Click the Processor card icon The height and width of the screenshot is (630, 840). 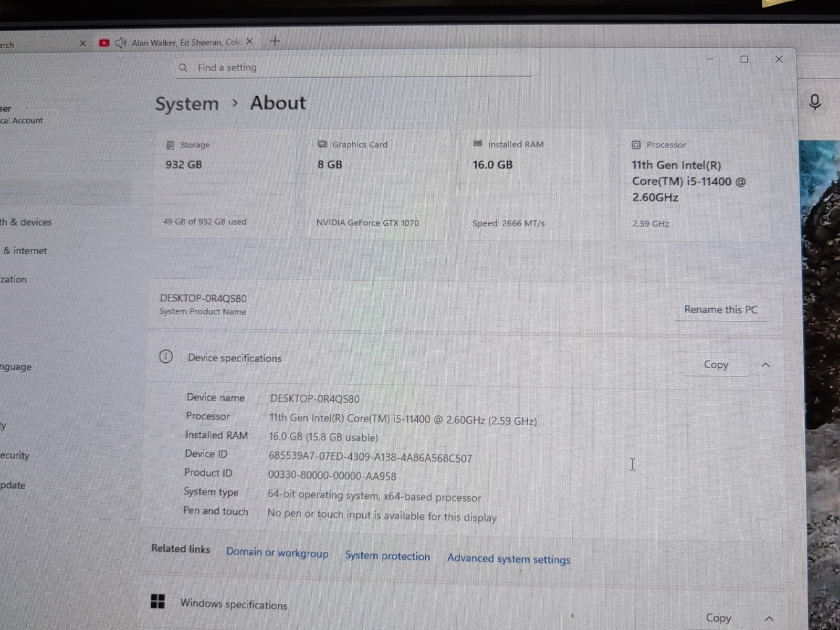[x=636, y=144]
